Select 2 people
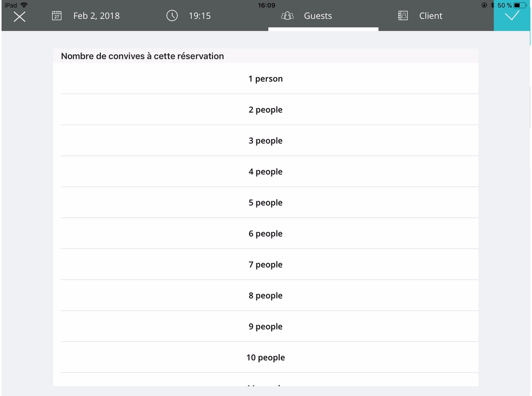The image size is (532, 396). (x=265, y=110)
